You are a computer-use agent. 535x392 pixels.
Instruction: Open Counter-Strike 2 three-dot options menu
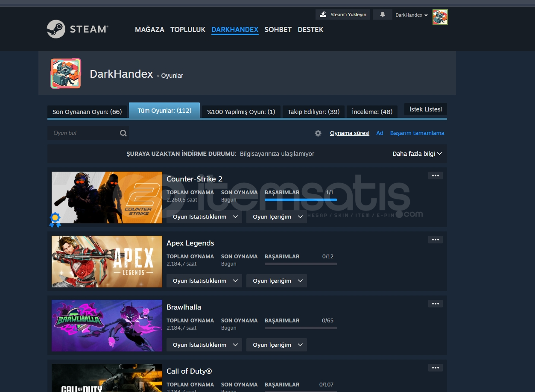click(x=436, y=176)
